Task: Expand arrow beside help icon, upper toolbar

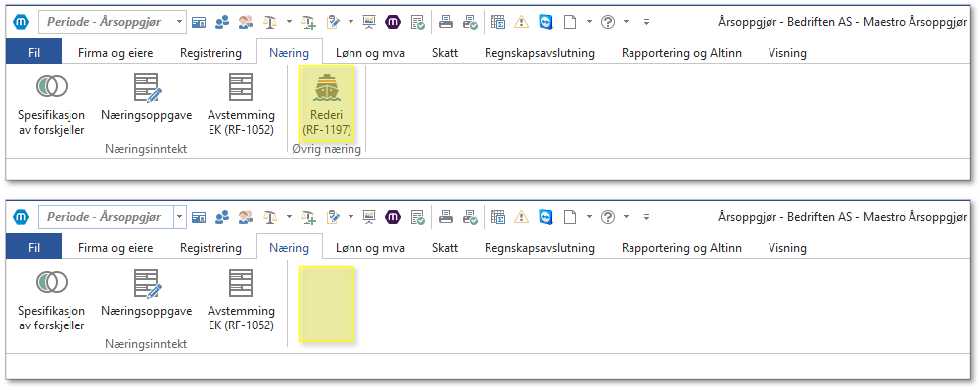Action: pyautogui.click(x=627, y=23)
